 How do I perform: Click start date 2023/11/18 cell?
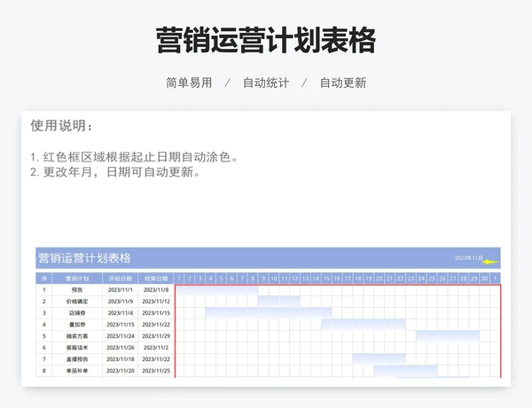pyautogui.click(x=120, y=359)
